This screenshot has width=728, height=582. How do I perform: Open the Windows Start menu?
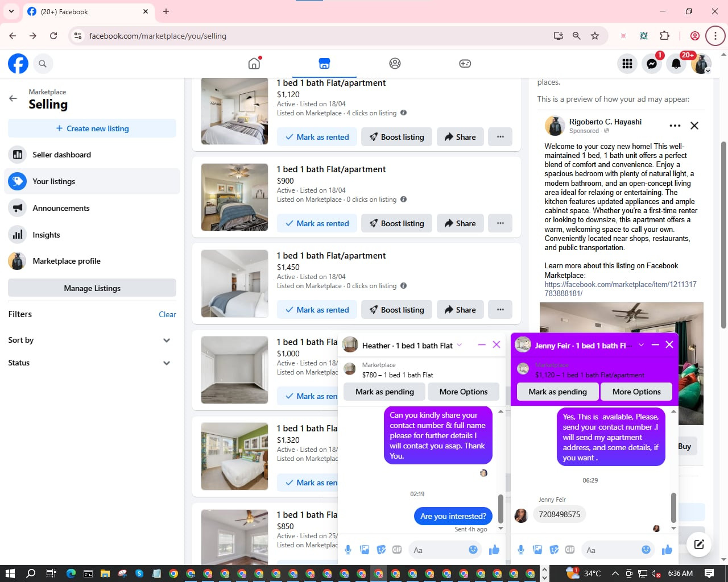tap(10, 573)
